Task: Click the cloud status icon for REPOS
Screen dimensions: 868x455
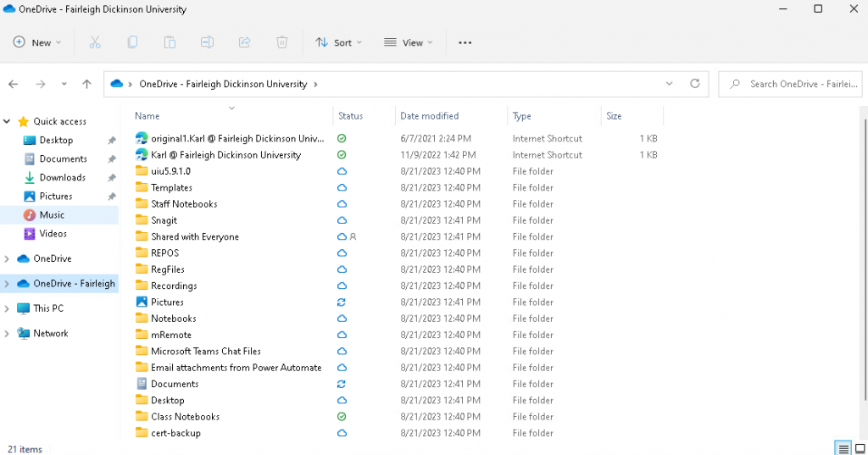Action: tap(342, 253)
